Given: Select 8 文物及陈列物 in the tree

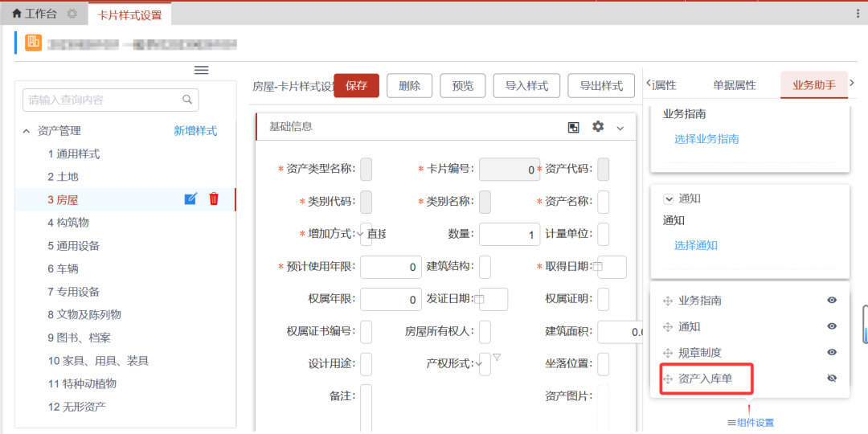Looking at the screenshot, I should (84, 314).
